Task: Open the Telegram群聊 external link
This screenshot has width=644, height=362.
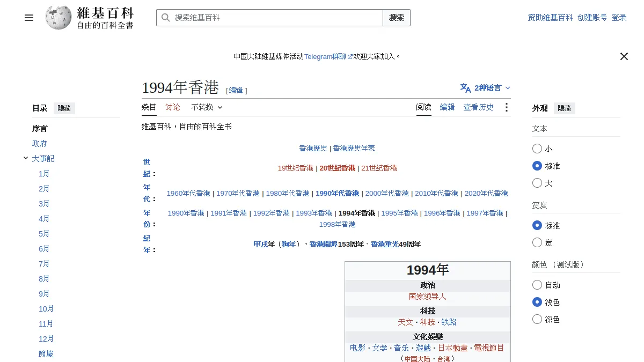Action: [328, 56]
